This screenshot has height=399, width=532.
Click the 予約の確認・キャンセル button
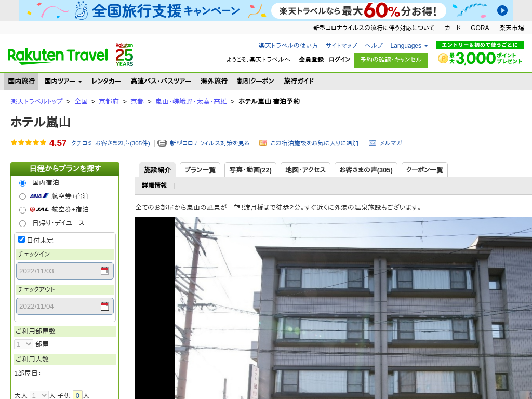coord(391,60)
